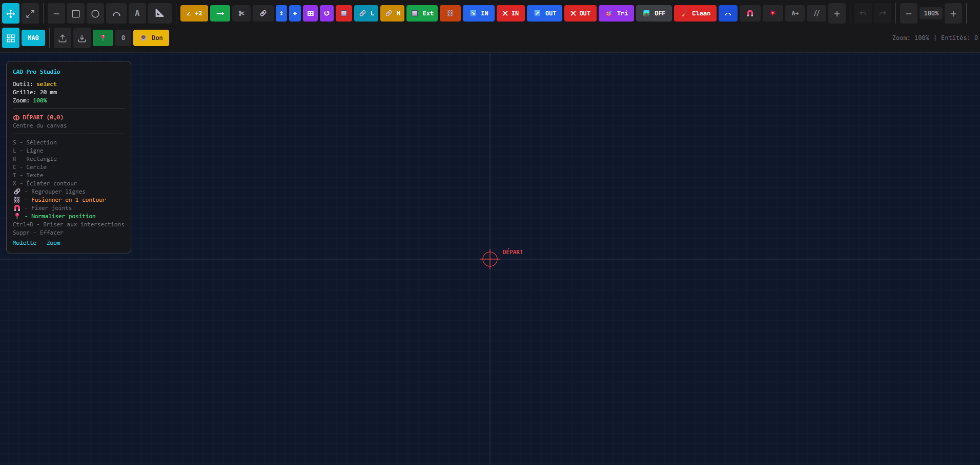Select the scissors cut tool
980x465 pixels.
tap(241, 13)
